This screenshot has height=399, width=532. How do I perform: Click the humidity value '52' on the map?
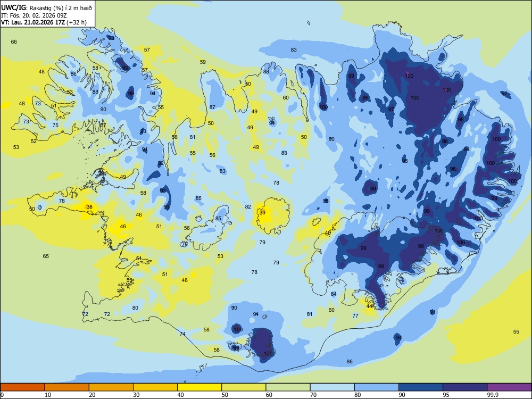[x=34, y=141]
